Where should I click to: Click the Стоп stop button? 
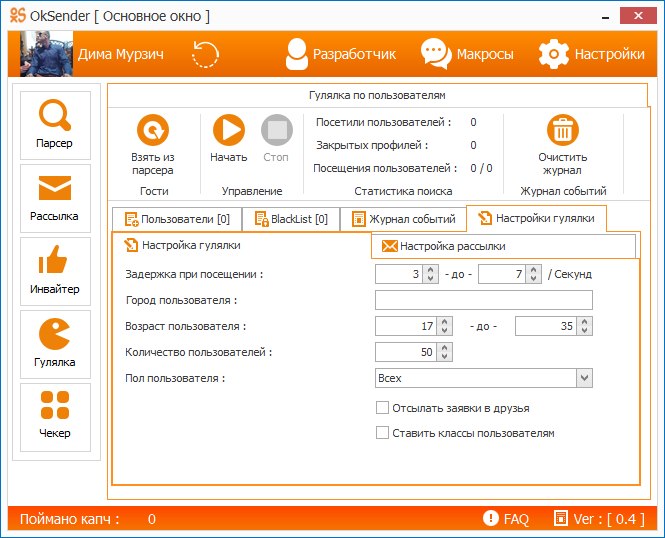276,139
